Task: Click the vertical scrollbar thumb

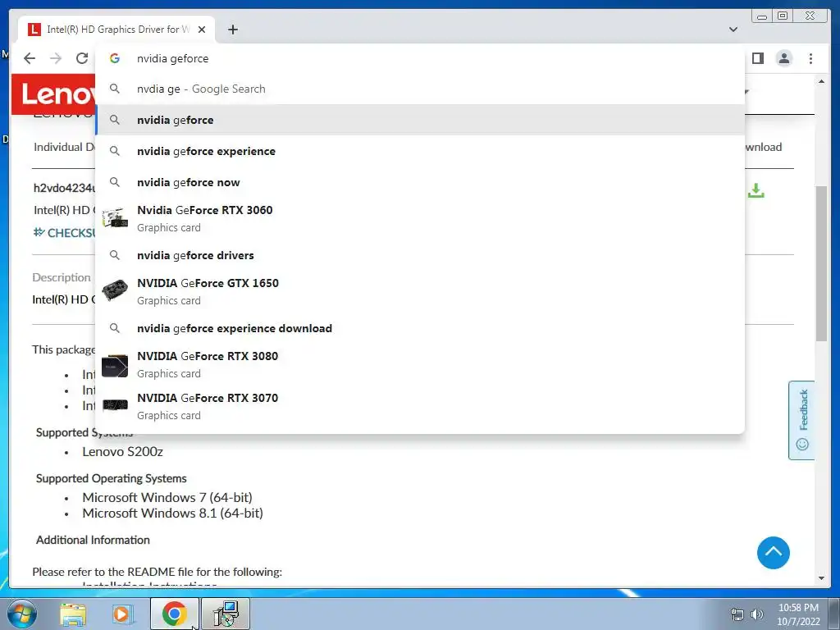Action: coord(821,262)
